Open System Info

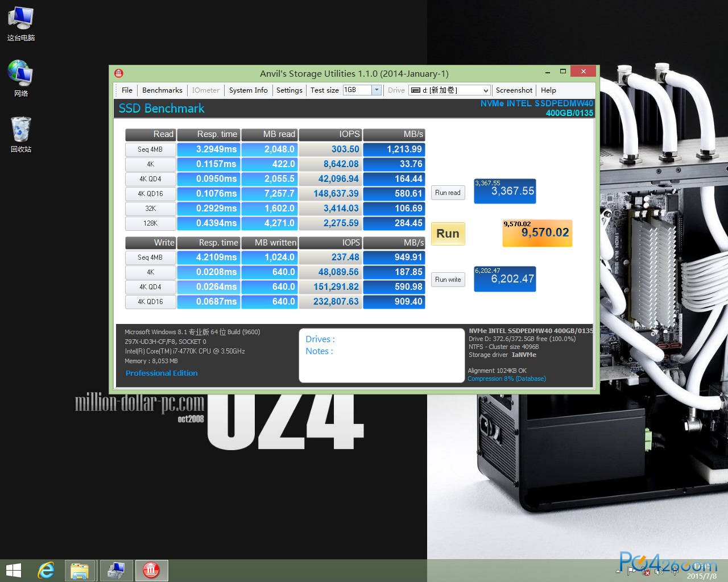[248, 90]
